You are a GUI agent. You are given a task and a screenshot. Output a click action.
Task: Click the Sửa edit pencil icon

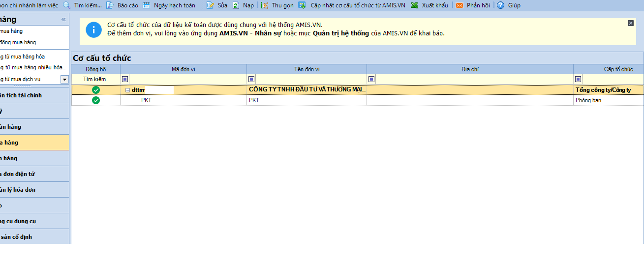click(211, 5)
